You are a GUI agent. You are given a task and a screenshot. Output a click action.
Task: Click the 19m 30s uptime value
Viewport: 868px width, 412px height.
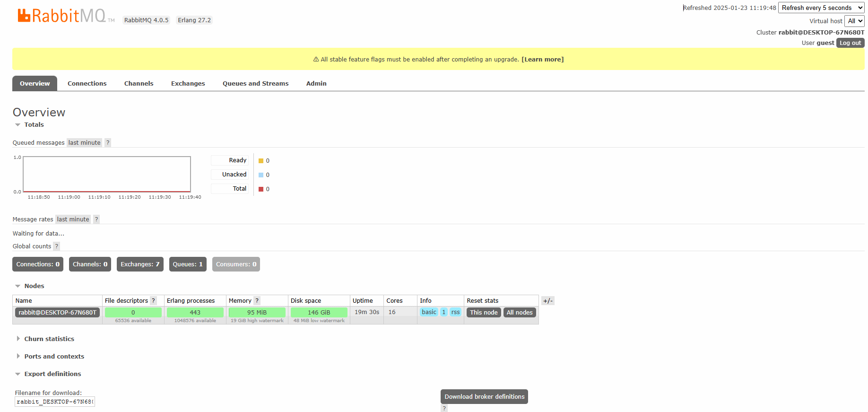367,312
